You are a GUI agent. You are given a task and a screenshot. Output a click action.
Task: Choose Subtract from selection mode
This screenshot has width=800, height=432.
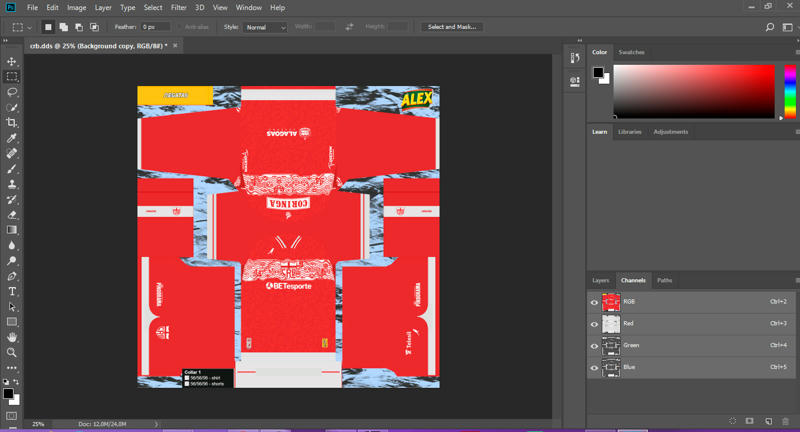(x=79, y=27)
